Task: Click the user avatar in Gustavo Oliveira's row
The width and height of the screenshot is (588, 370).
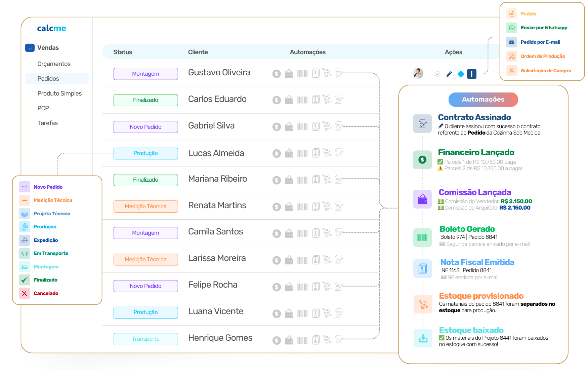Action: (418, 73)
